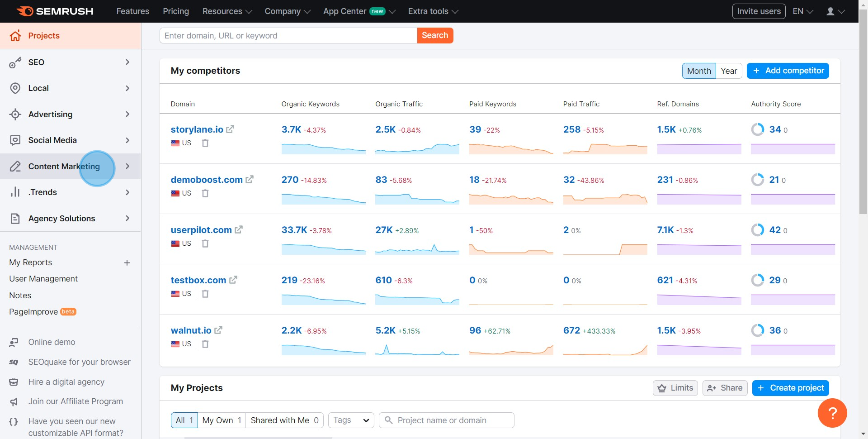The image size is (868, 439).
Task: Open User Management in sidebar
Action: click(x=43, y=279)
